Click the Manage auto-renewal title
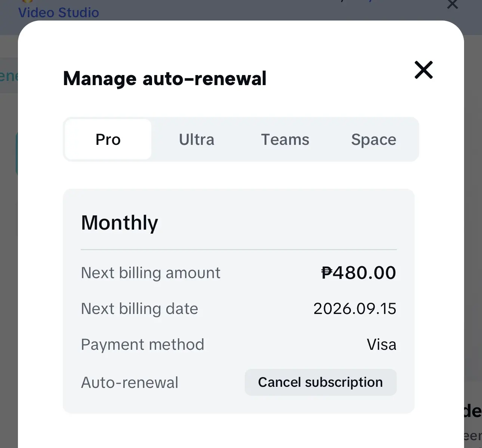482x448 pixels. point(165,78)
